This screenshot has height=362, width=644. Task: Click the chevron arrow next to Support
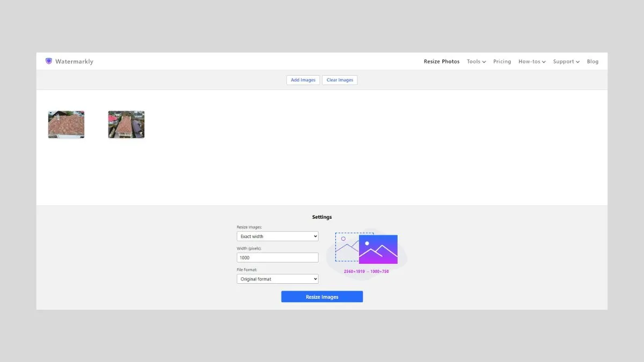coord(579,62)
